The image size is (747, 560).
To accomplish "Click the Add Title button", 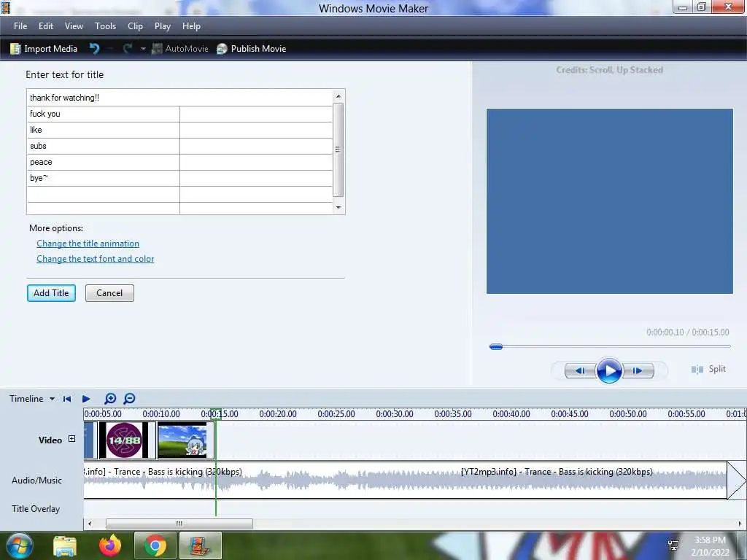I will tap(52, 293).
